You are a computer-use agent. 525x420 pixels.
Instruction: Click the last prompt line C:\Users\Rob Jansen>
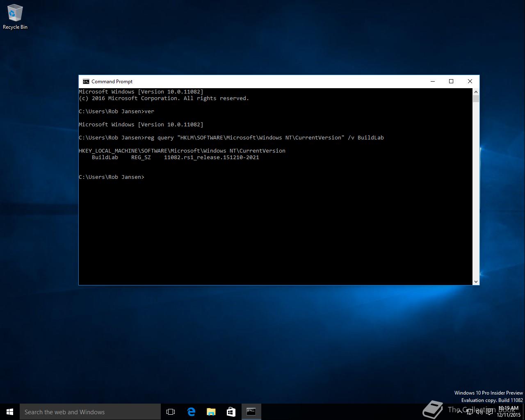[112, 177]
